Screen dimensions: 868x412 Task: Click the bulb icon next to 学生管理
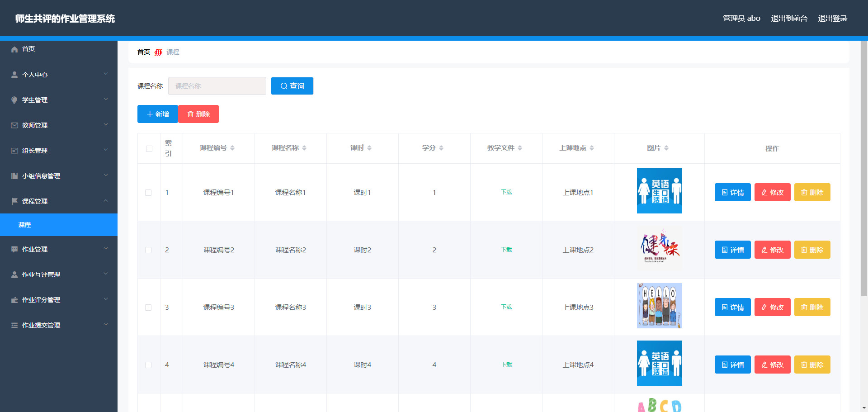click(x=14, y=100)
